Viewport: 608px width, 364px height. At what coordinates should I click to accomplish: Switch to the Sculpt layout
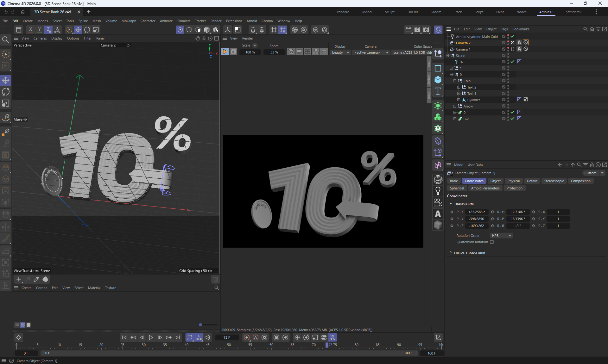[x=389, y=12]
